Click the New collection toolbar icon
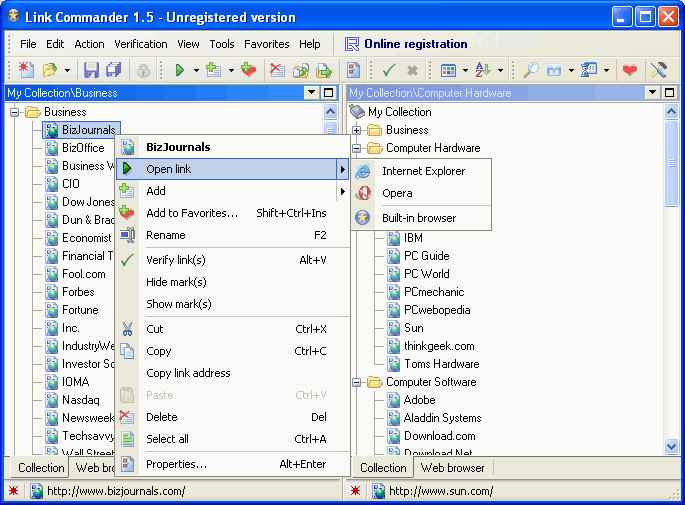The height and width of the screenshot is (505, 685). pyautogui.click(x=26, y=69)
